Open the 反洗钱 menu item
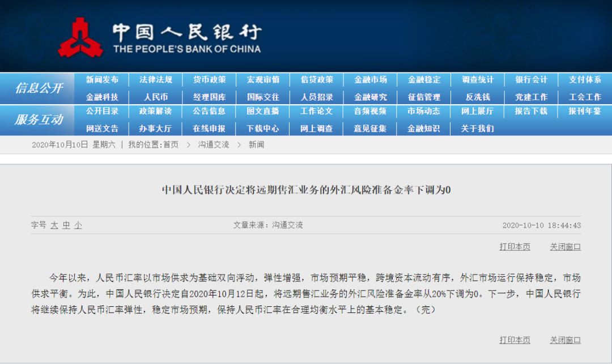 (478, 96)
